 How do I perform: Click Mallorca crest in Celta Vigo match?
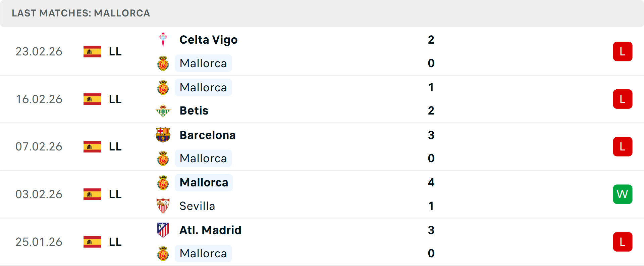coord(163,63)
